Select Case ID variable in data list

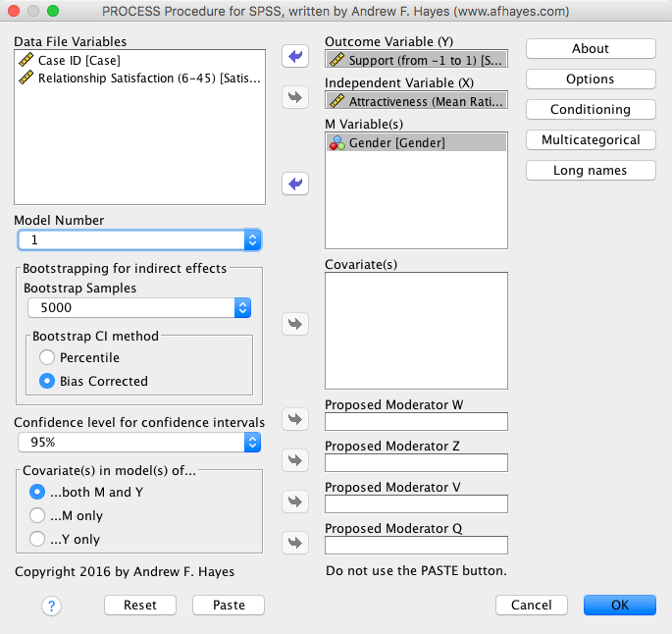(x=78, y=61)
